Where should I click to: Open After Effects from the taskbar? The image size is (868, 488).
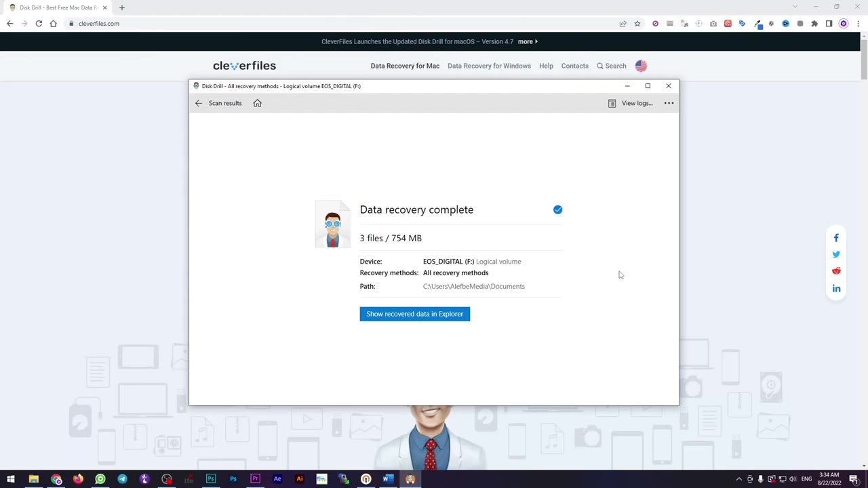277,479
